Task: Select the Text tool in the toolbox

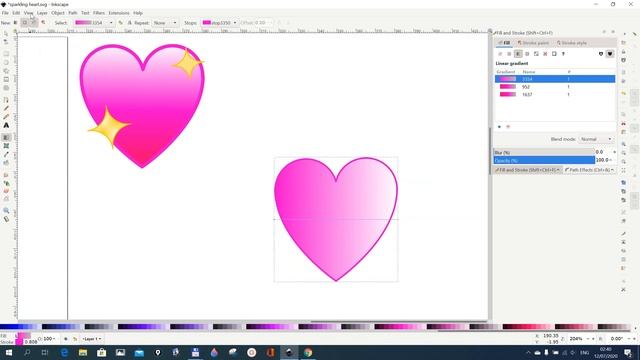Action: [x=6, y=126]
